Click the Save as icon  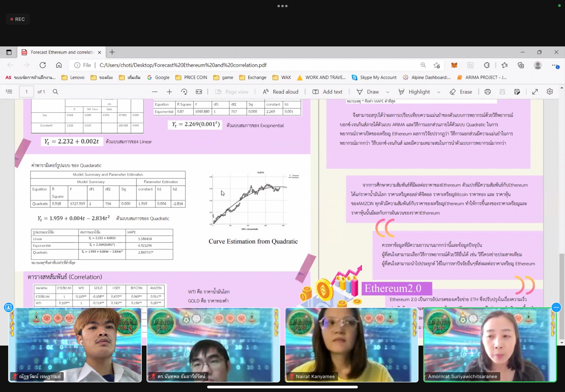tap(517, 92)
